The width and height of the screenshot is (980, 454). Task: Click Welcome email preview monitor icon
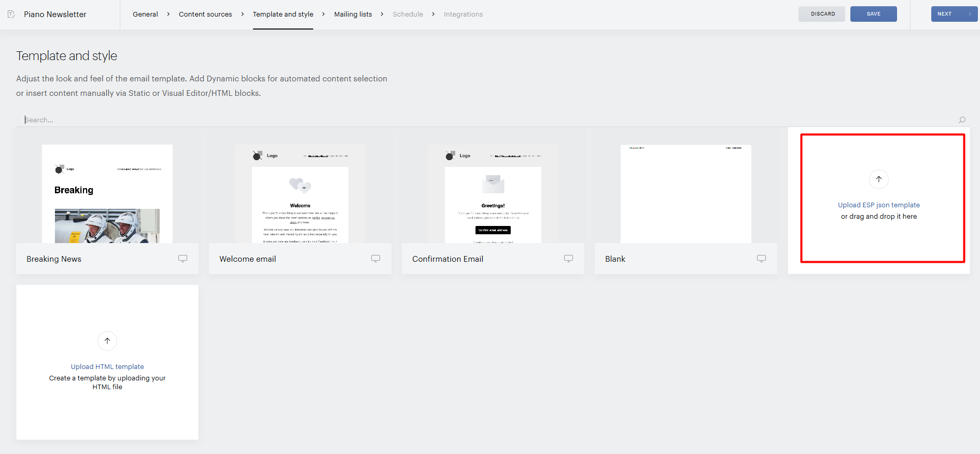(x=375, y=259)
